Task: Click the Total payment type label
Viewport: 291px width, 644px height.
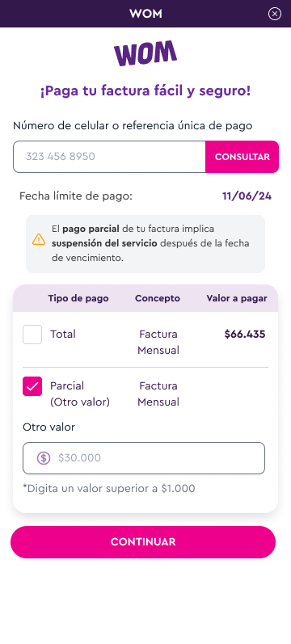Action: pos(63,335)
